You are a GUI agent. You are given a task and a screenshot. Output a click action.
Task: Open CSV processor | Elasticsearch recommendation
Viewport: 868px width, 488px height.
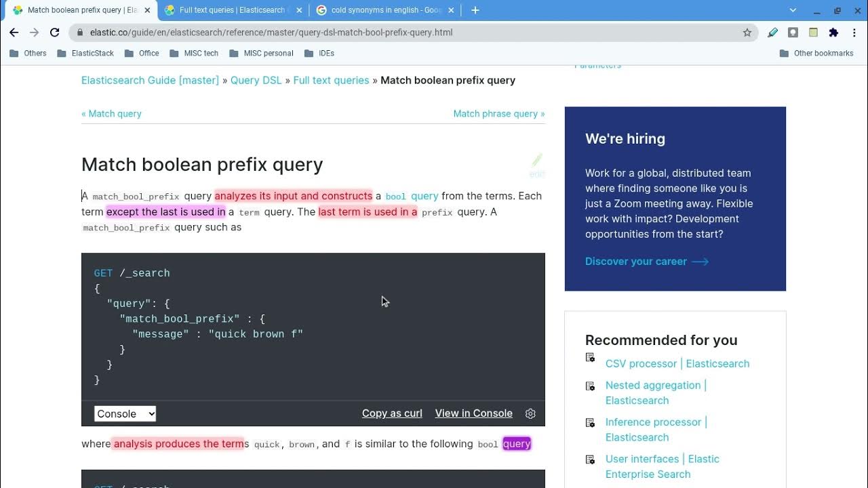[x=677, y=363]
